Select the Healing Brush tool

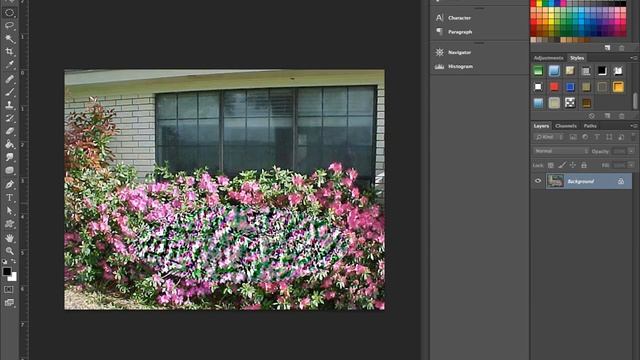pos(9,79)
